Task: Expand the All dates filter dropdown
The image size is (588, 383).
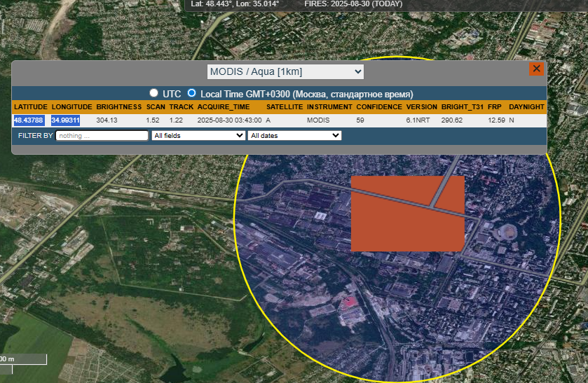Action: click(x=294, y=135)
